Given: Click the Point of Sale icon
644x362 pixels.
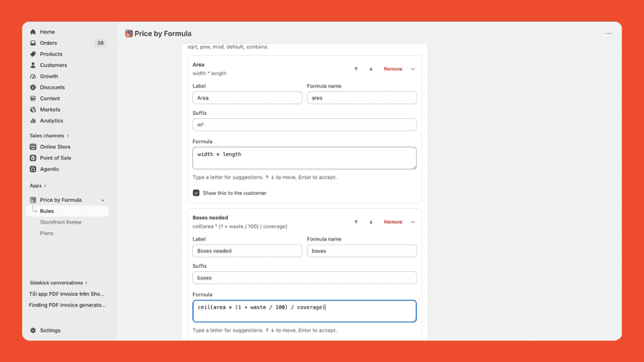Looking at the screenshot, I should click(x=33, y=158).
